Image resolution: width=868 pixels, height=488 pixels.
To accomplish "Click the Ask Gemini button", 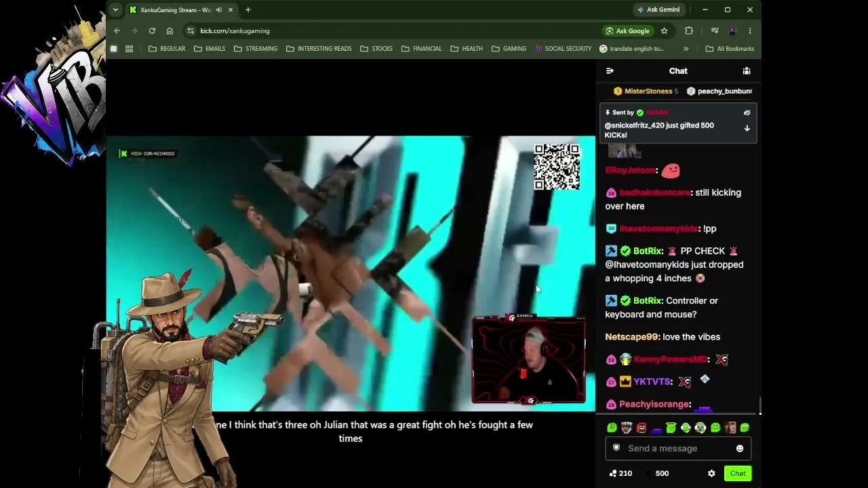I will tap(658, 9).
